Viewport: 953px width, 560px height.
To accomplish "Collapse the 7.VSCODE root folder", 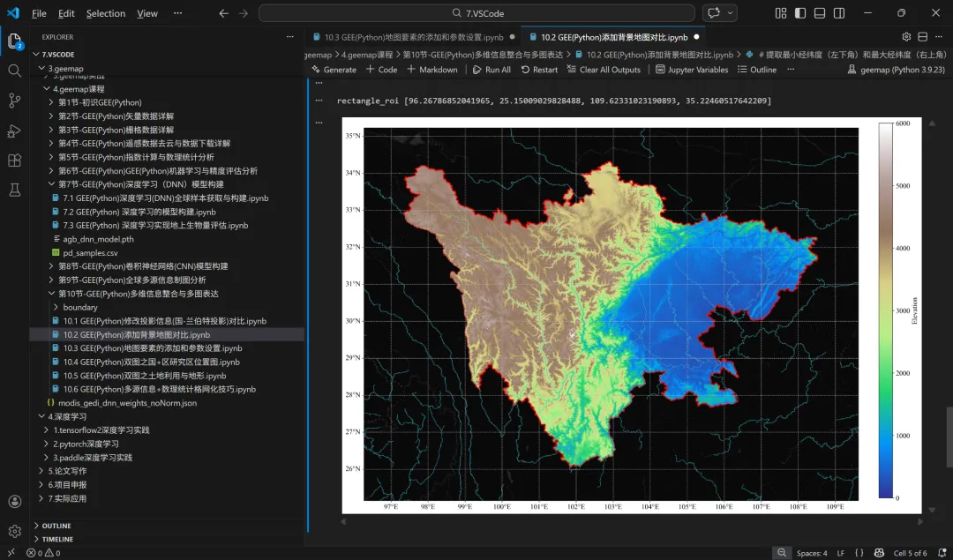I will (x=36, y=54).
